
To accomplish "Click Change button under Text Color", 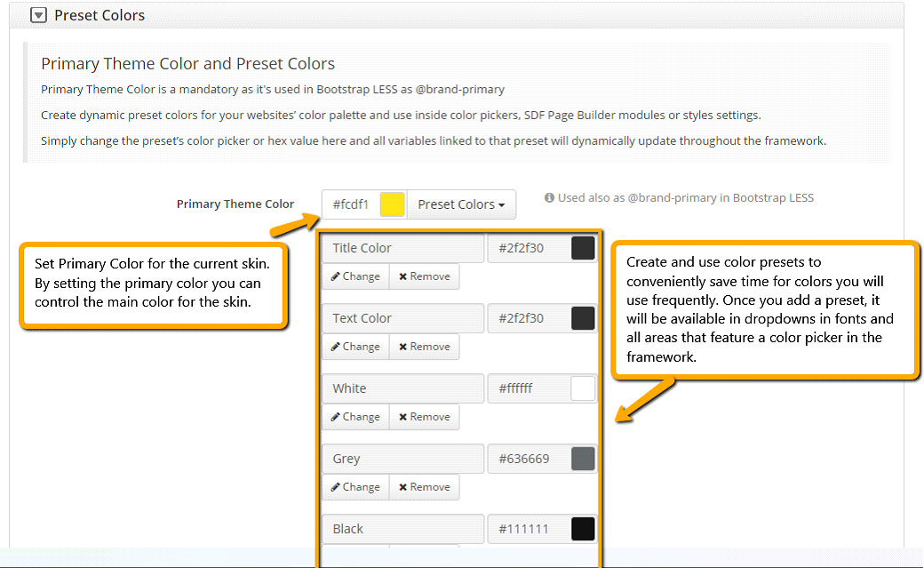I will tap(355, 347).
